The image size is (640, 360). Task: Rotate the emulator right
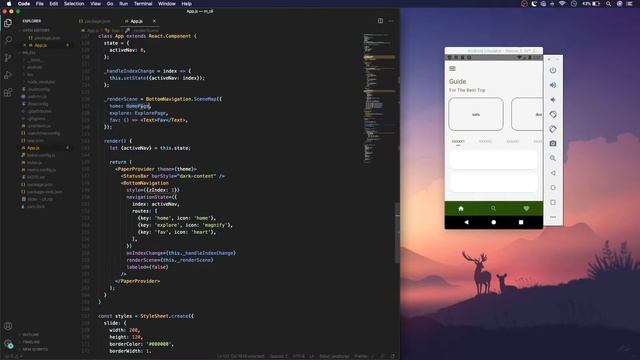click(553, 129)
